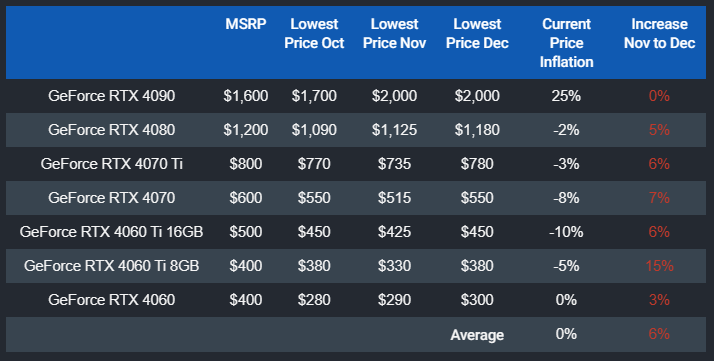The image size is (714, 361).
Task: Click the Current Price Inflation header
Action: pos(566,43)
